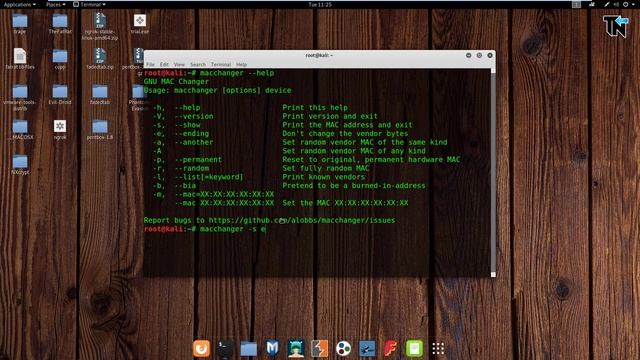Select the trial.exe desktop file
The width and height of the screenshot is (640, 360).
pos(140,24)
